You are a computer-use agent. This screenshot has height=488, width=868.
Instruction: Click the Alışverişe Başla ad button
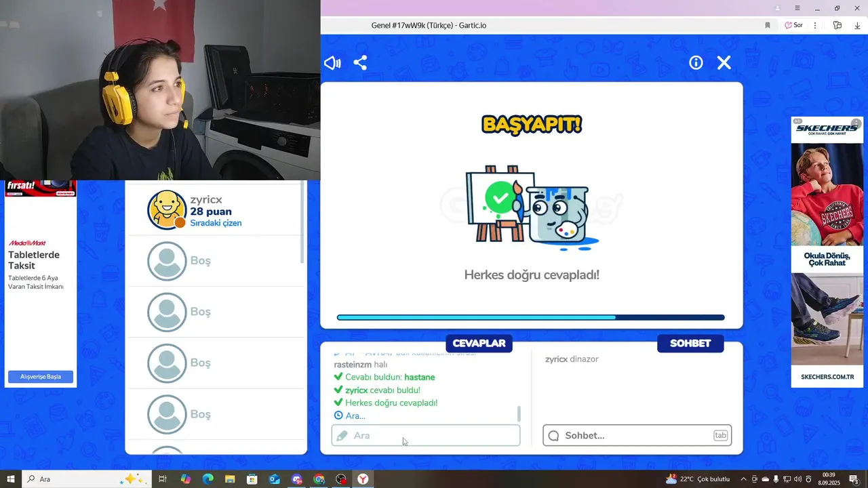(x=41, y=377)
